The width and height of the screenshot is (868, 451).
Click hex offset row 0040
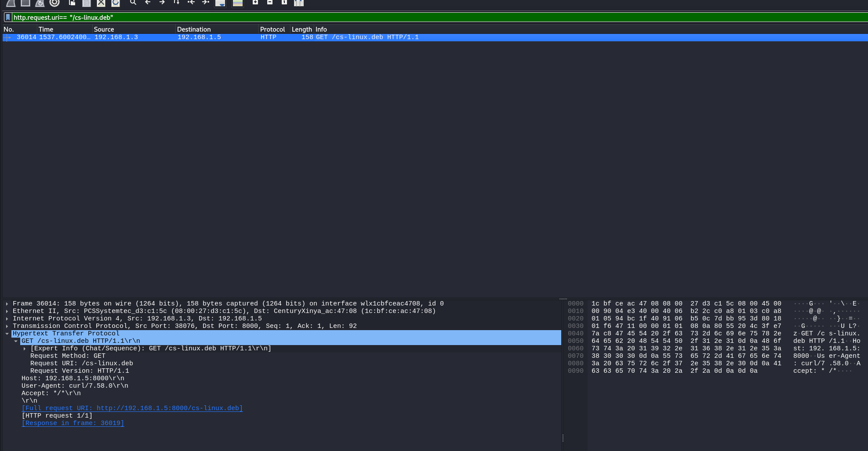(x=575, y=334)
